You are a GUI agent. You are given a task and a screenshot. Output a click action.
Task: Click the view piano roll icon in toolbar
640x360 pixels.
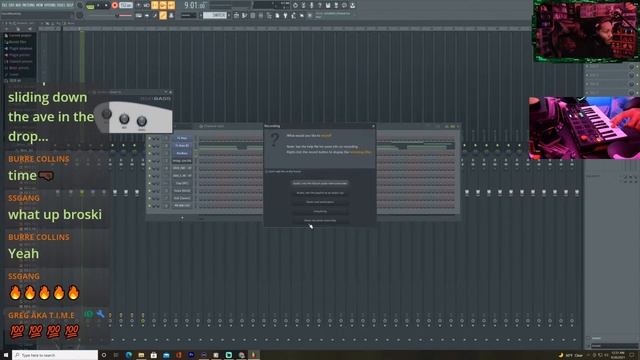244,15
